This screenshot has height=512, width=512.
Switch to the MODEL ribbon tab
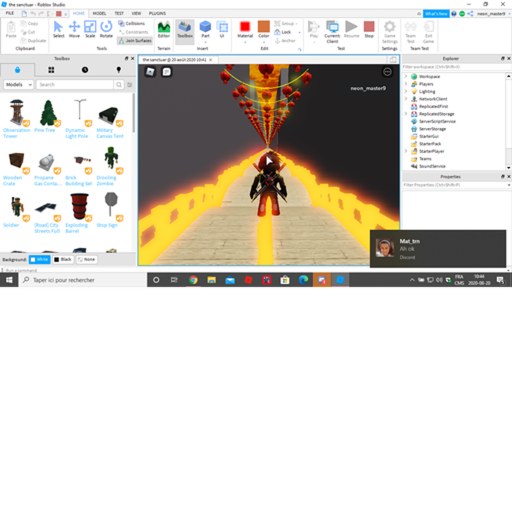[99, 13]
